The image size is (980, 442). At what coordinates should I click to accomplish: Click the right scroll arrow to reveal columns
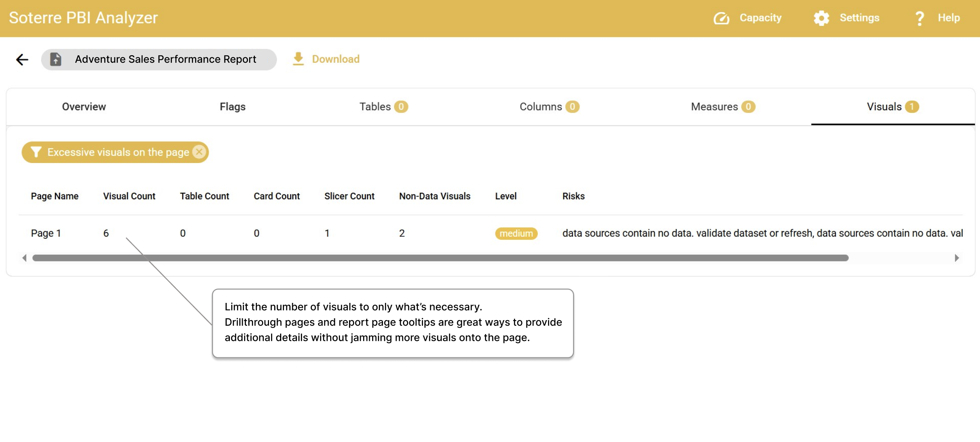(x=956, y=257)
